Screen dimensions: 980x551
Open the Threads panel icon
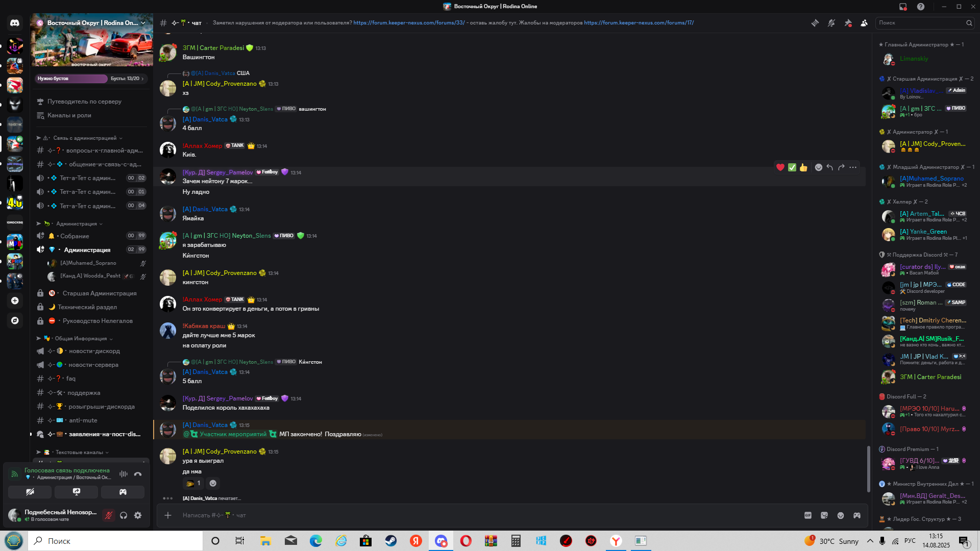point(815,23)
